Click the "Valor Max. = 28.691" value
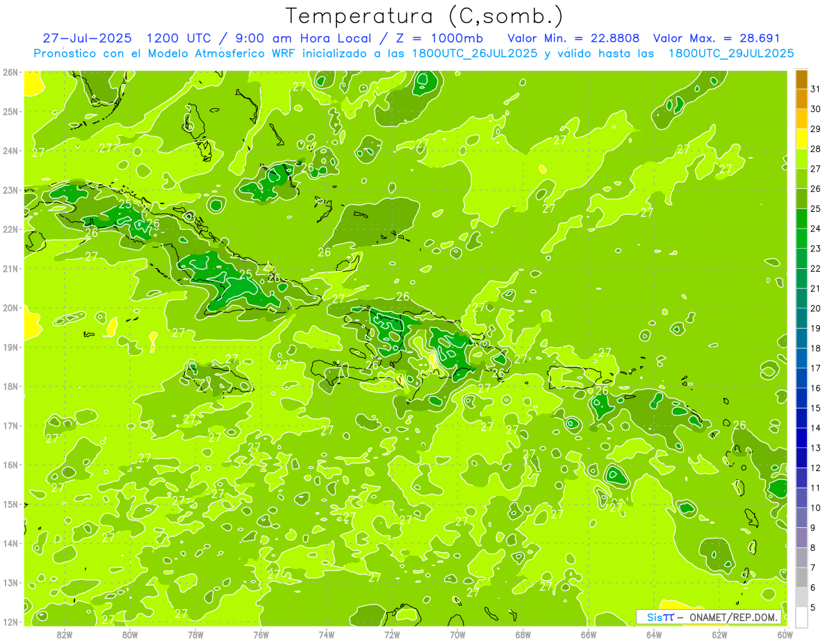This screenshot has height=644, width=834. (716, 38)
